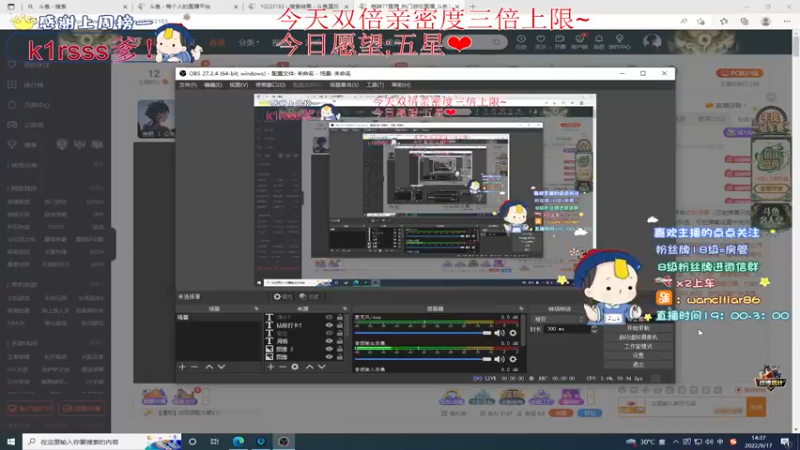Open OBS 设置 settings button
Viewport: 800px width, 450px height.
(638, 356)
